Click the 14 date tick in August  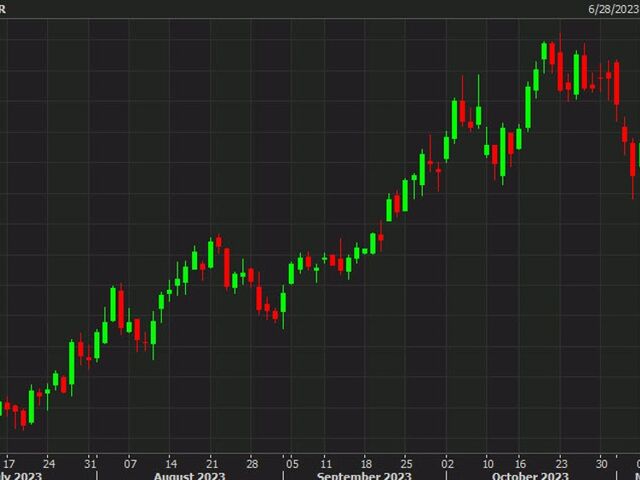[x=171, y=463]
